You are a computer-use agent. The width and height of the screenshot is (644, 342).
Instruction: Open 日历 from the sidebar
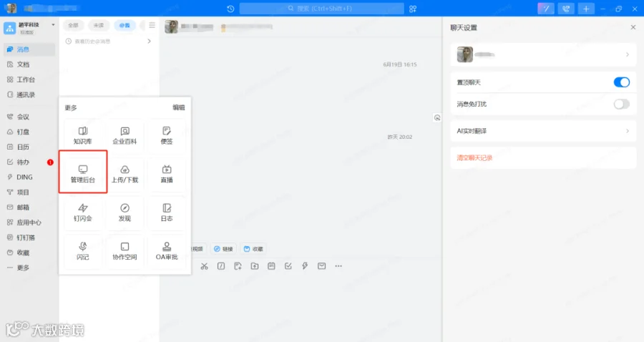(29, 147)
